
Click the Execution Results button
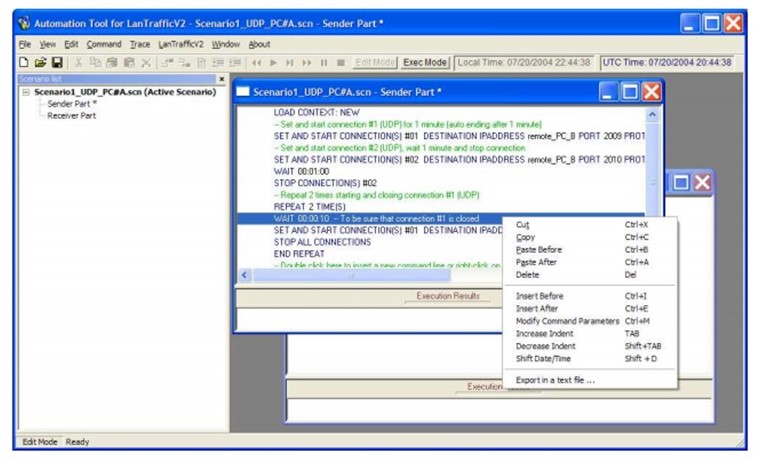[x=447, y=296]
